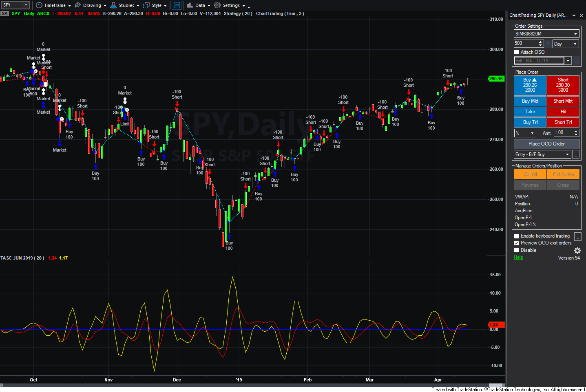Click the Take button
Viewport: 586px width, 392px height.
pos(530,112)
